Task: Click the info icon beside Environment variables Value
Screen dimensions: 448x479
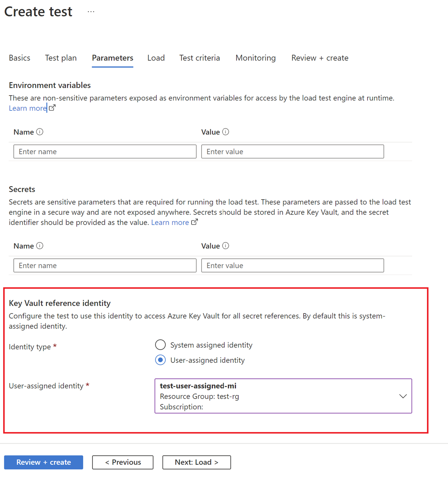Action: 225,132
